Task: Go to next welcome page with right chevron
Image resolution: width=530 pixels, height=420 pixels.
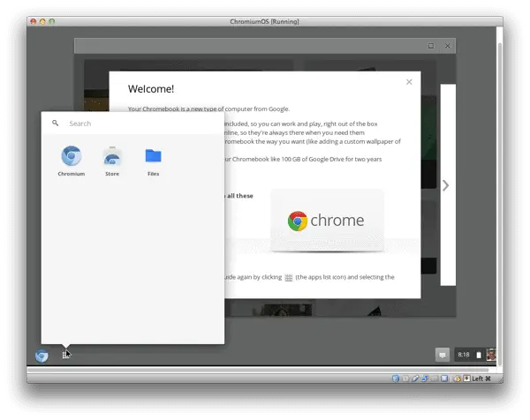Action: 445,185
